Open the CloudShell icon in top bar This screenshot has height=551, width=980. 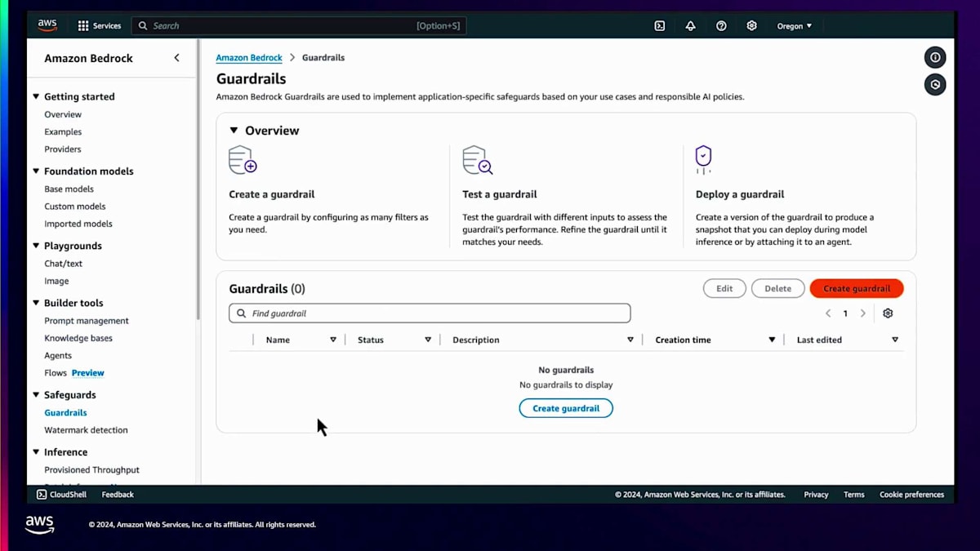(x=660, y=26)
